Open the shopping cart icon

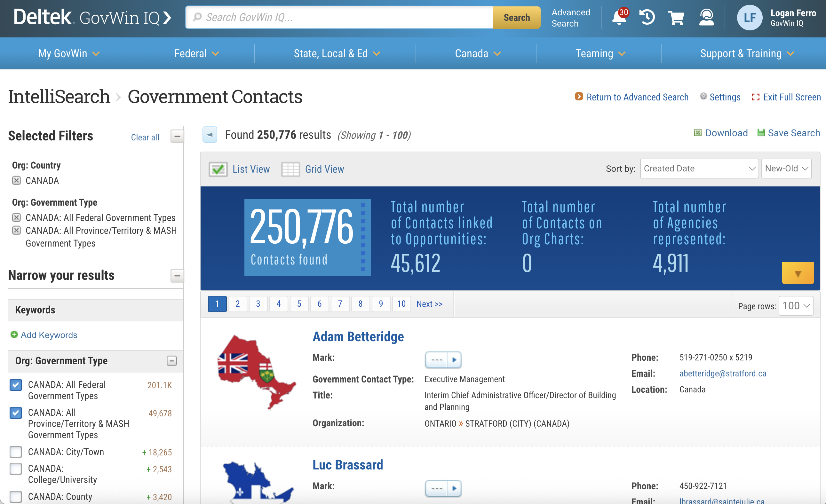pos(676,17)
